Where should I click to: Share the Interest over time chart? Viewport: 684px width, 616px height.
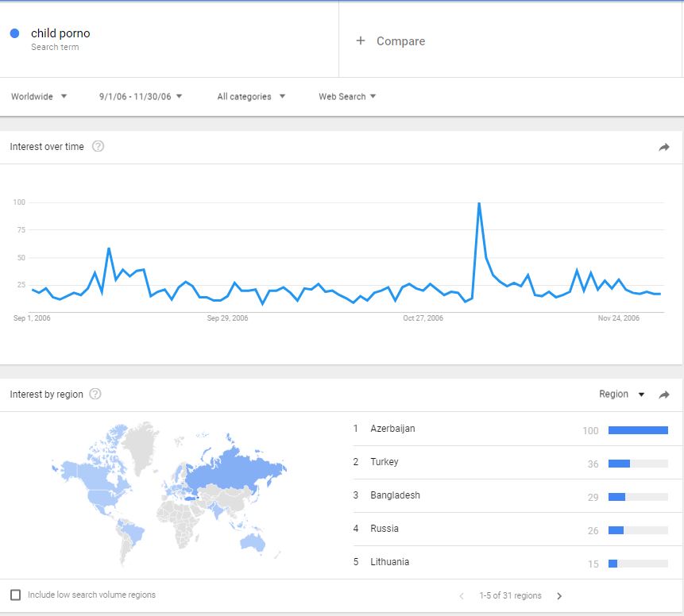[x=664, y=147]
